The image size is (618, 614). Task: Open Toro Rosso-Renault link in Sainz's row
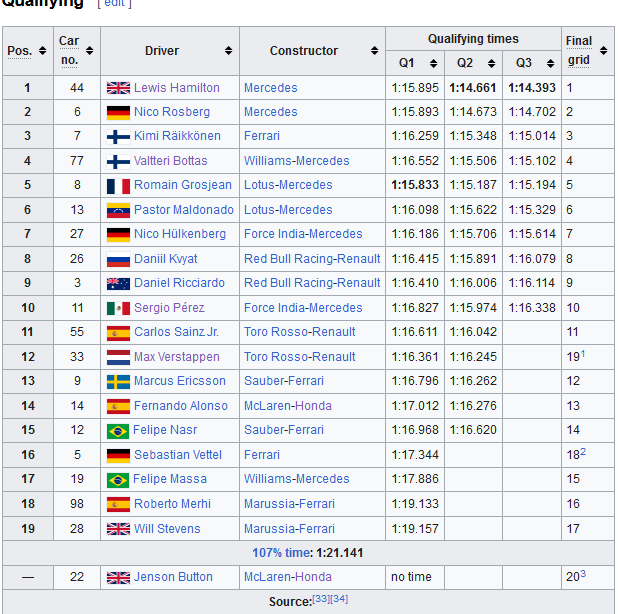pyautogui.click(x=300, y=332)
